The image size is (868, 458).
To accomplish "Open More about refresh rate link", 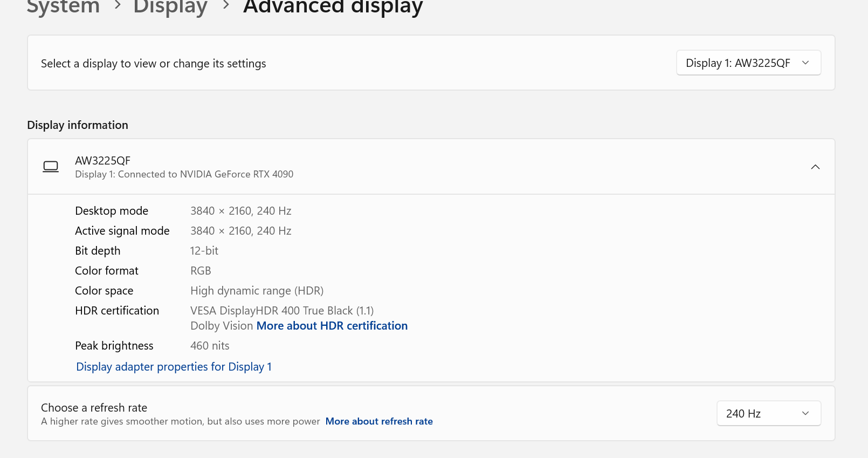I will (x=379, y=421).
